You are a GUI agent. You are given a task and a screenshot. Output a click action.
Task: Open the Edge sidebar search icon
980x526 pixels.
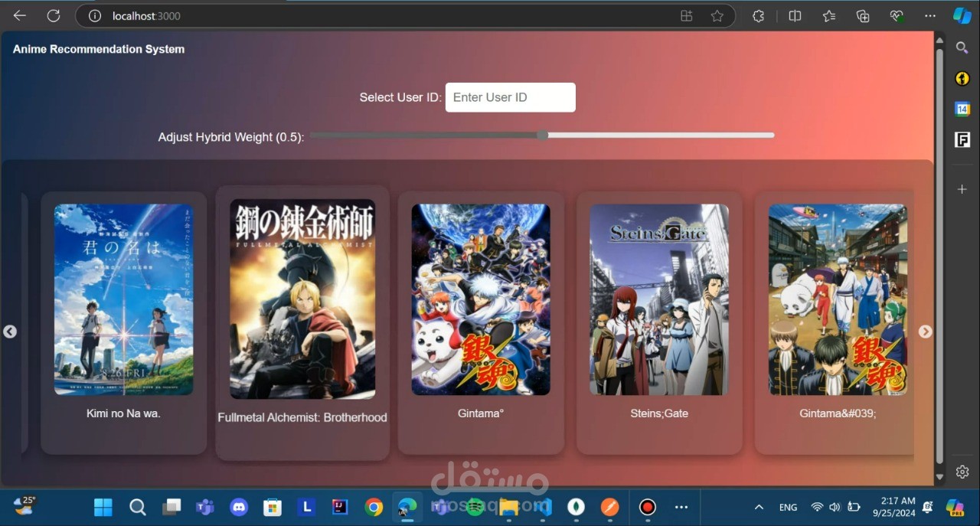(x=962, y=47)
